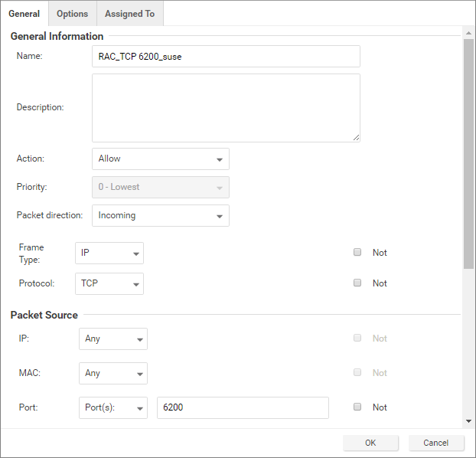The width and height of the screenshot is (476, 458).
Task: Click the scroll down arrow of scrollbar
Action: pos(469,420)
